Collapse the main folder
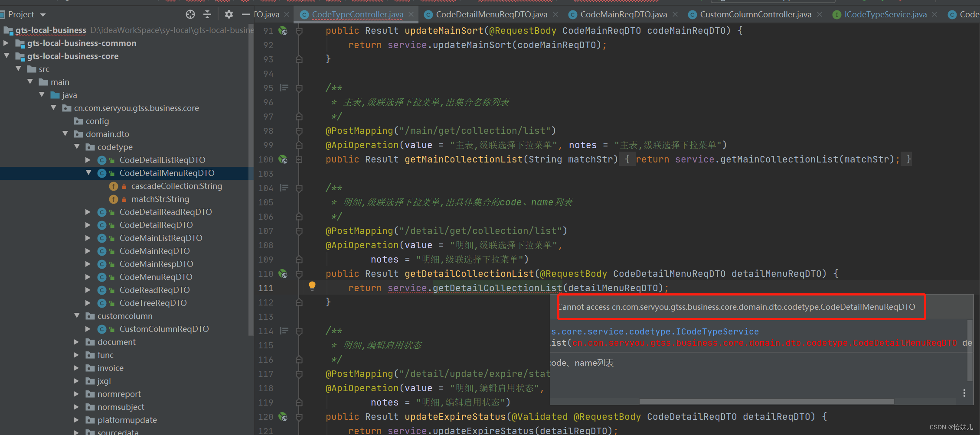 [30, 82]
